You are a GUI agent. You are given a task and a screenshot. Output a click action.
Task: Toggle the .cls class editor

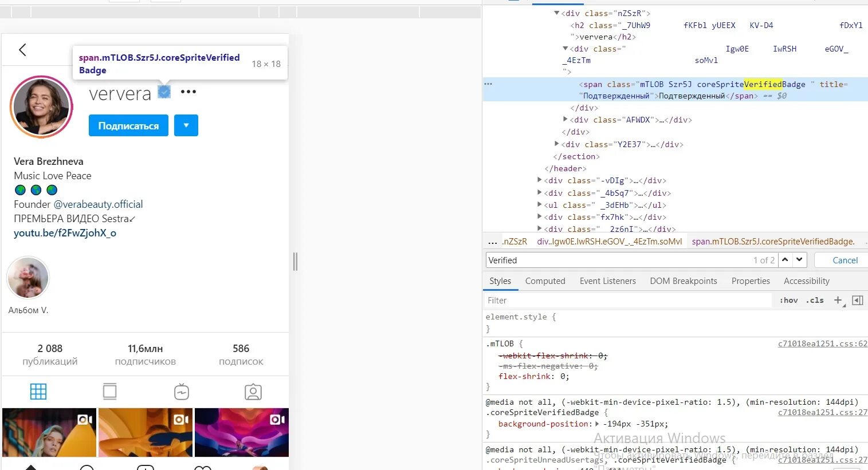click(815, 301)
